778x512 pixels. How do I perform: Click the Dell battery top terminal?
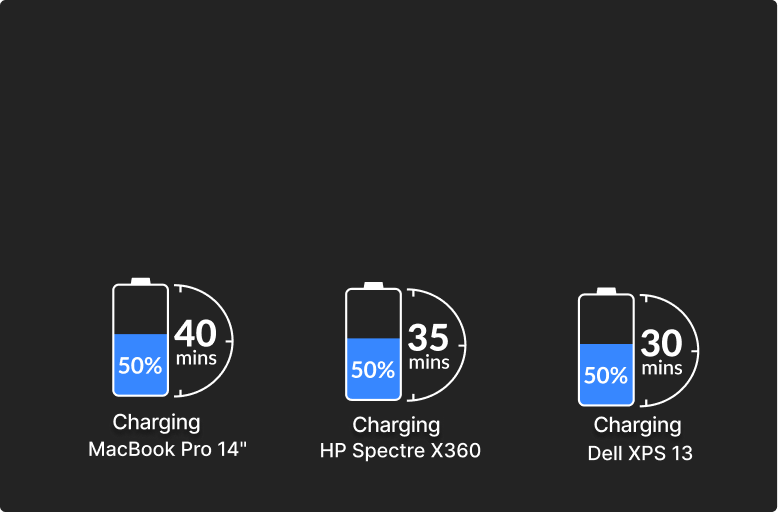coord(606,291)
